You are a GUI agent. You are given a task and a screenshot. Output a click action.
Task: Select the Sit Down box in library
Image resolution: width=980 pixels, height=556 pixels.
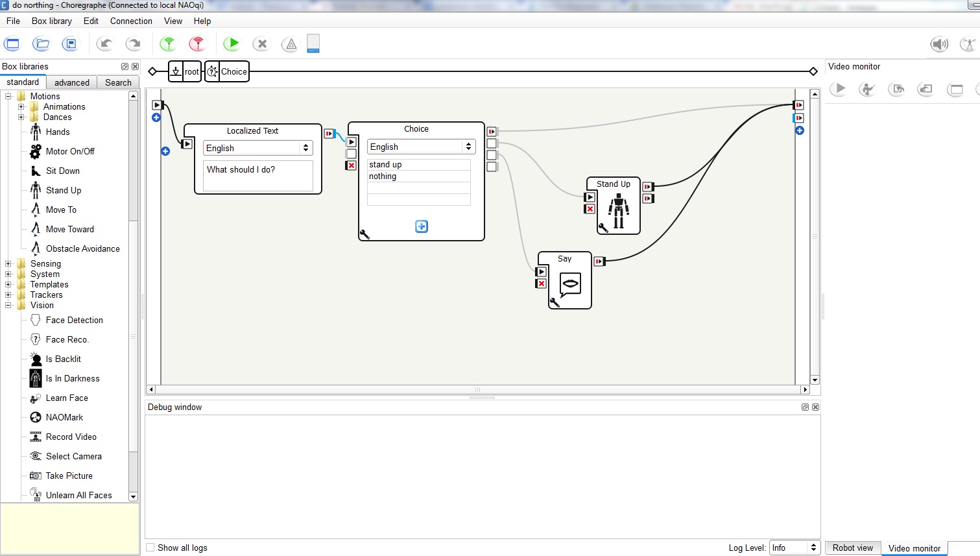point(55,171)
